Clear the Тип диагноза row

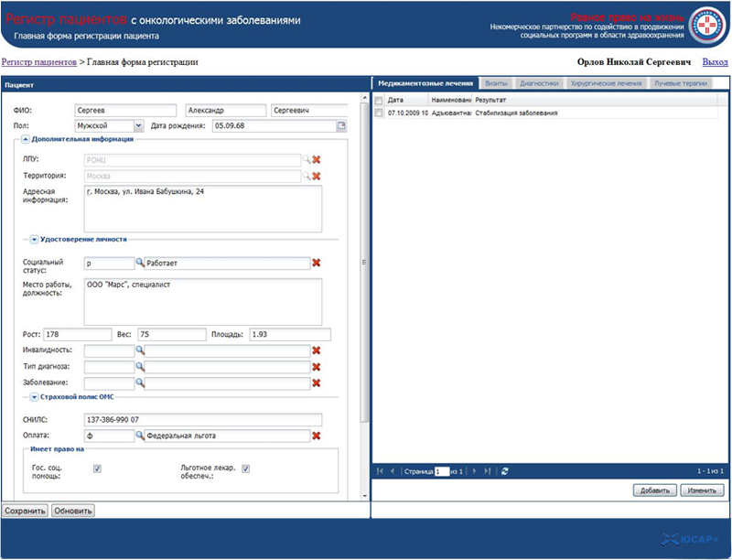tap(317, 367)
